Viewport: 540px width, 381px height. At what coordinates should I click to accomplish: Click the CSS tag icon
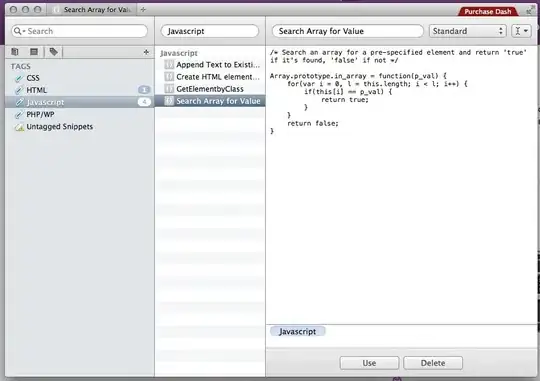click(19, 78)
